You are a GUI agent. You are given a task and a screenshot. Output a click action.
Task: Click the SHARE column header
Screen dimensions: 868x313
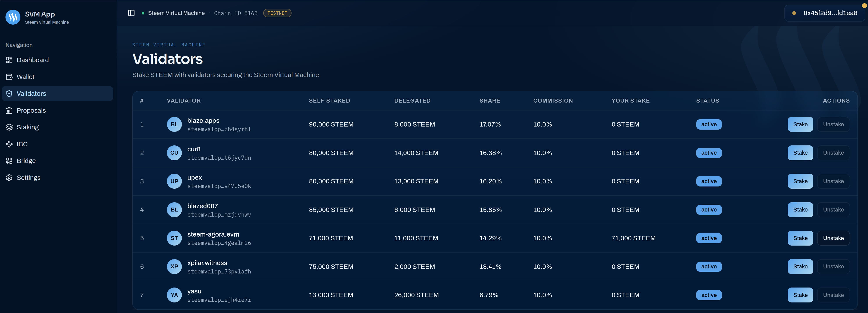pyautogui.click(x=490, y=101)
